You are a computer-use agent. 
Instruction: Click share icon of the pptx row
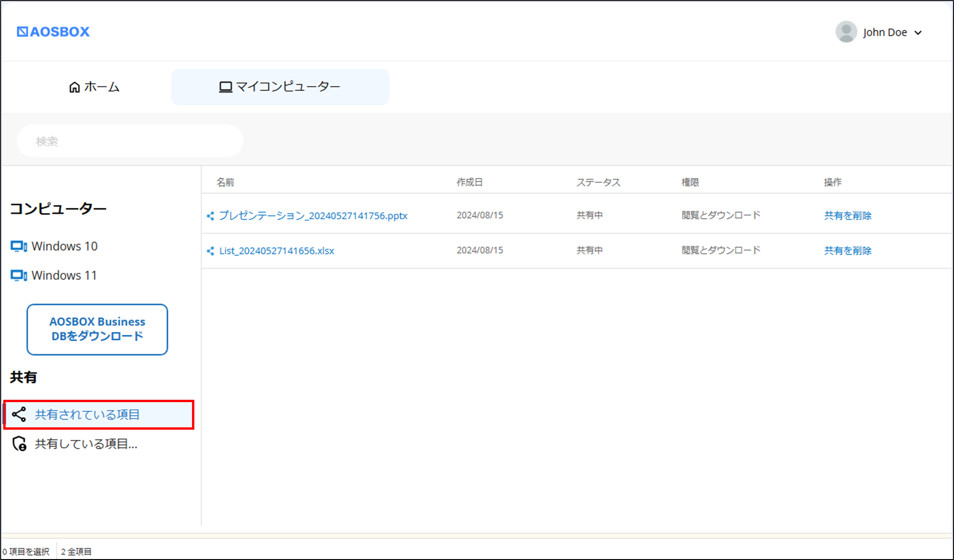(211, 216)
